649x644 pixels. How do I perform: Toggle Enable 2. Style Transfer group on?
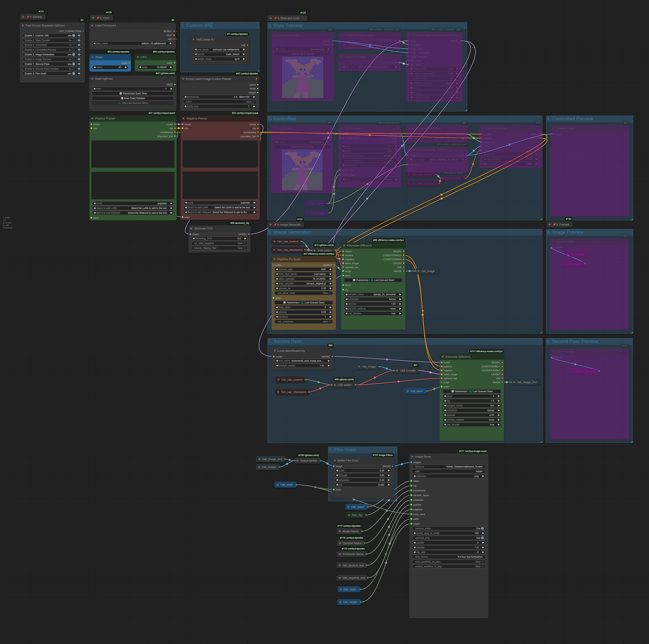(x=74, y=40)
